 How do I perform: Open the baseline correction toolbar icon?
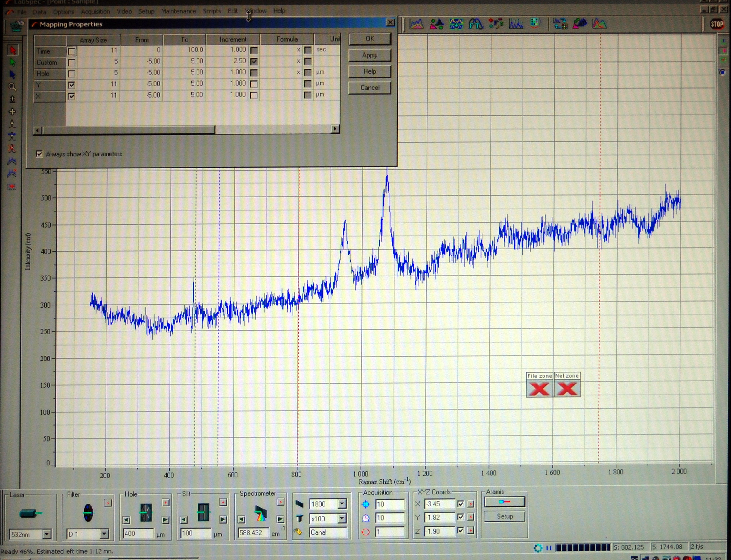click(416, 24)
